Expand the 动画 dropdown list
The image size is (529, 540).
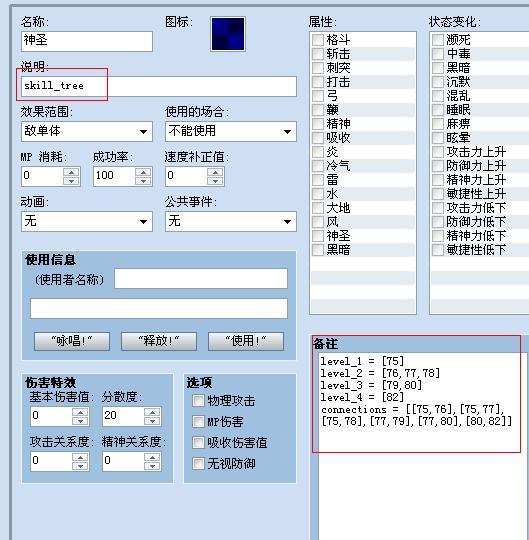[87, 221]
